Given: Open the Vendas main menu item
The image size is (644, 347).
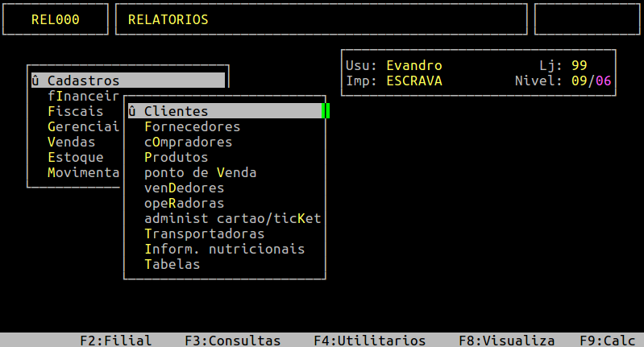Looking at the screenshot, I should pyautogui.click(x=72, y=142).
